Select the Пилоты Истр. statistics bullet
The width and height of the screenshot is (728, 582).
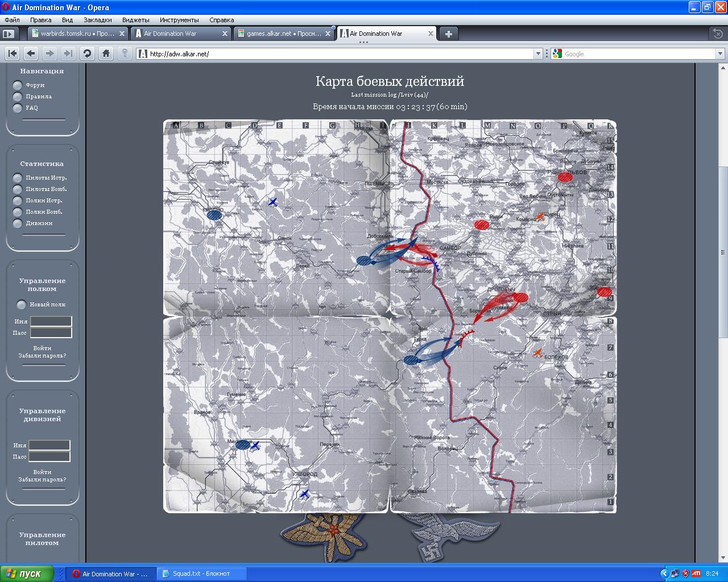(x=18, y=178)
